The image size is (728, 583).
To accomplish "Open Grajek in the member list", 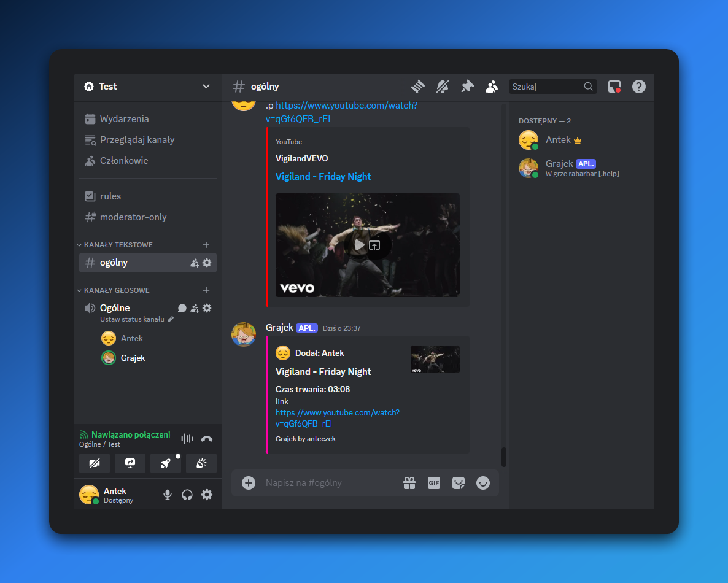I will tap(582, 168).
